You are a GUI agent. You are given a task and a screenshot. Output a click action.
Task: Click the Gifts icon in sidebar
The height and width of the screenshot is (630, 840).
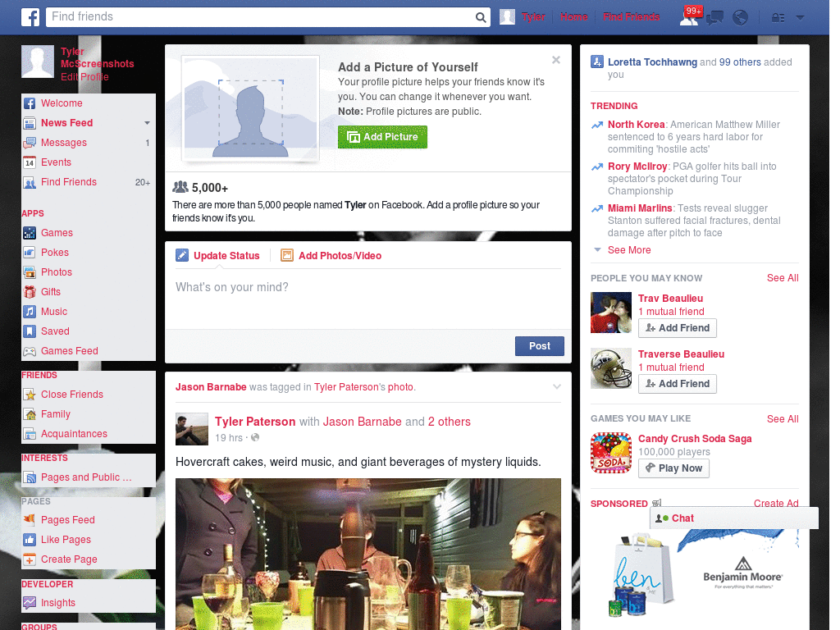(x=30, y=292)
